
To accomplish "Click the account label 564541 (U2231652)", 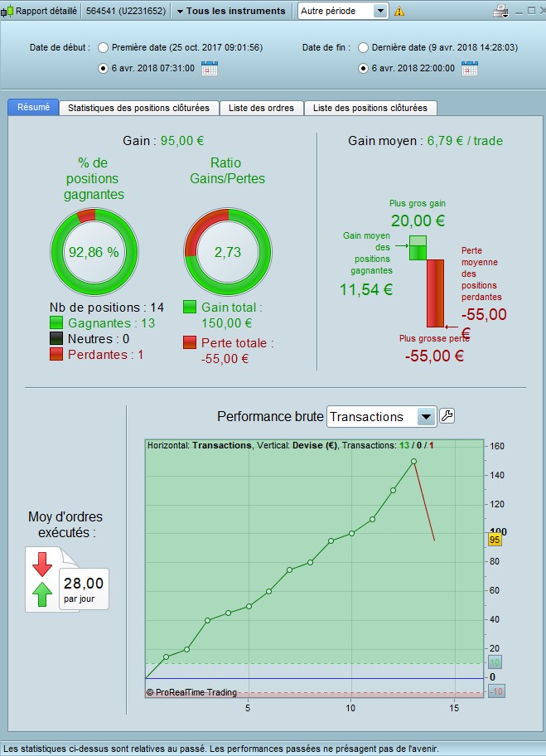I will point(126,11).
